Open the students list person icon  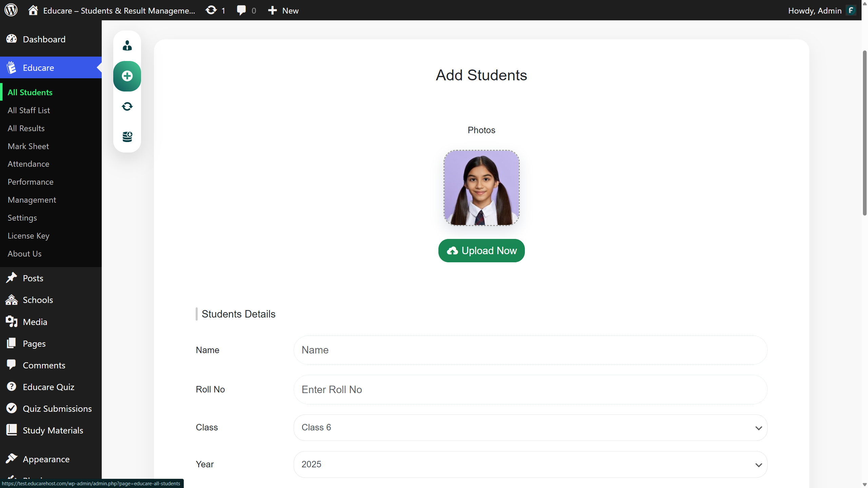coord(127,45)
